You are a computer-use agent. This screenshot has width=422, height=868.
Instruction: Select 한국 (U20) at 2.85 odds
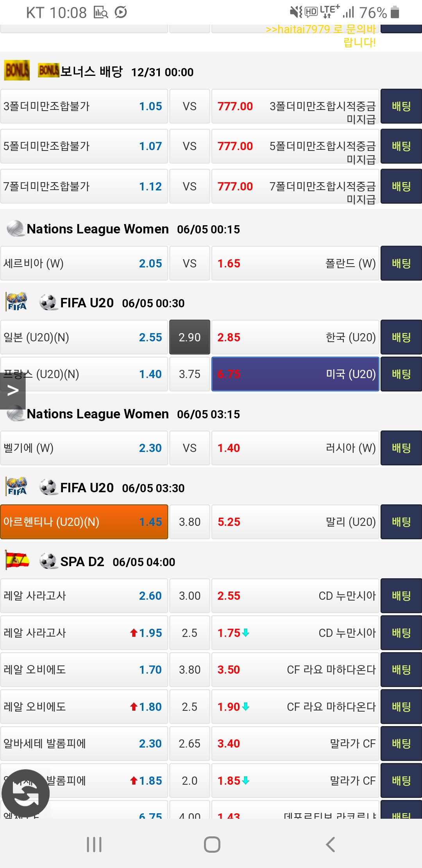(x=295, y=337)
